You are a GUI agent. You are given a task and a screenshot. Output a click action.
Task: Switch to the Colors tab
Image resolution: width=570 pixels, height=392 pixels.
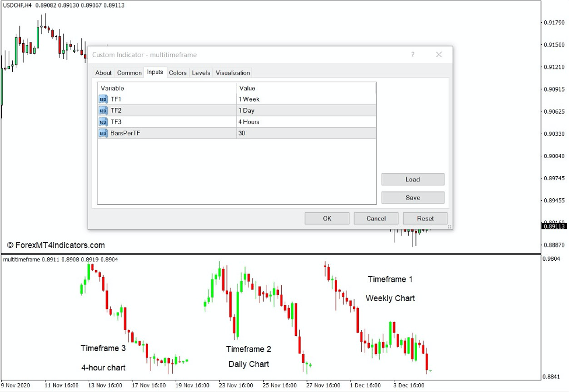coord(177,72)
